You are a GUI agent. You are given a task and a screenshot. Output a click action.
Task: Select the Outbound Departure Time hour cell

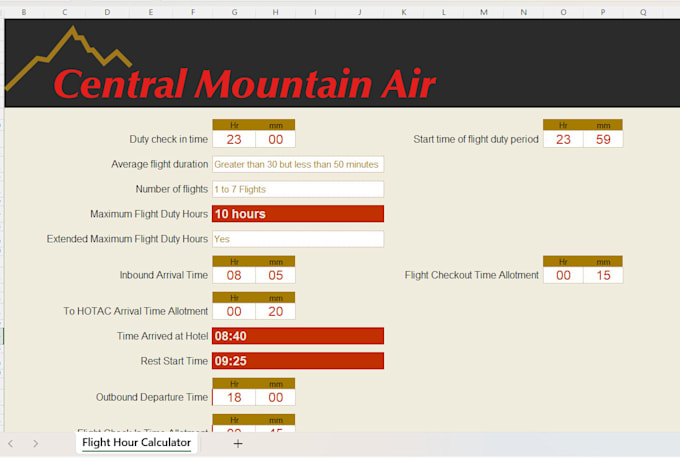coord(234,397)
